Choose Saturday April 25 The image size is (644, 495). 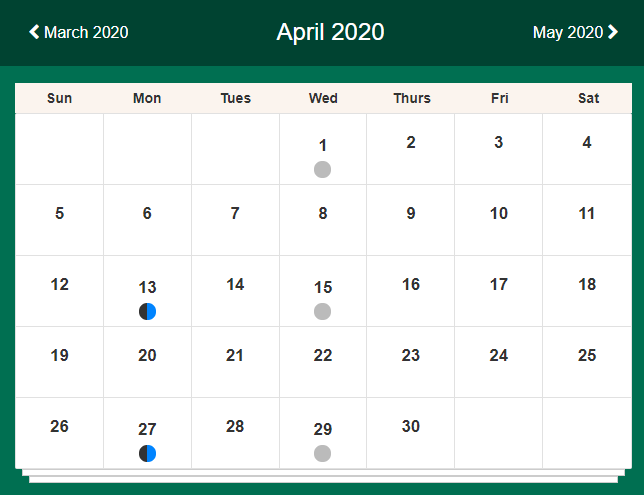click(x=587, y=355)
